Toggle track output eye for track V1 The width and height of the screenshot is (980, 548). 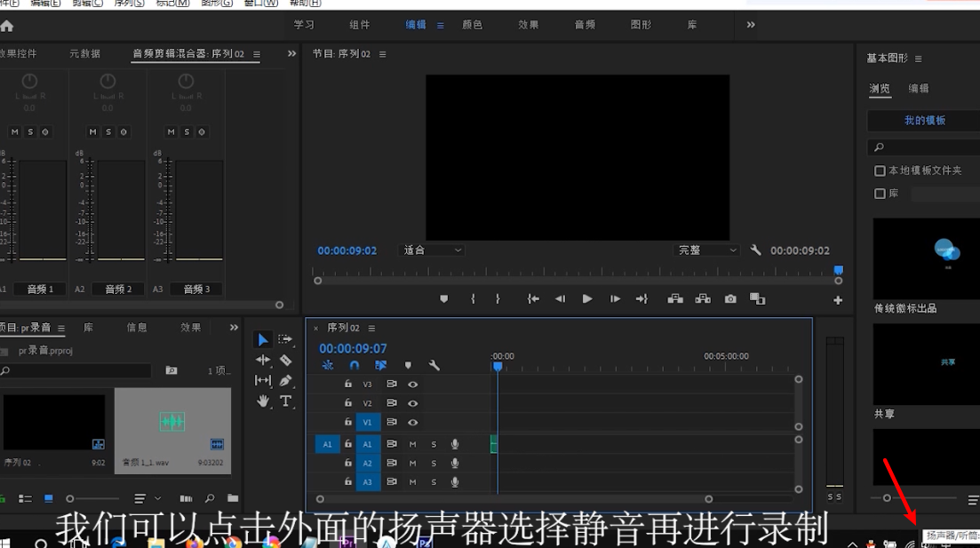click(411, 423)
